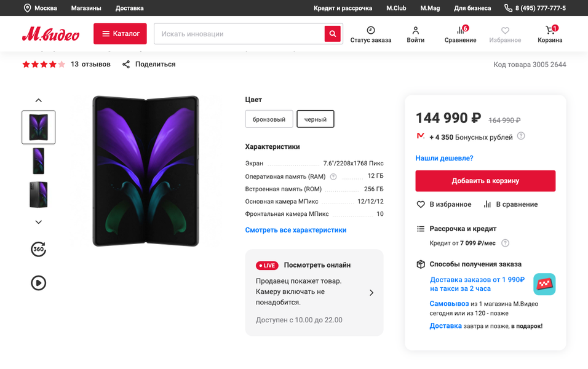Click the bonus rubles help question icon
Viewport: 588px width, 369px height.
[521, 137]
